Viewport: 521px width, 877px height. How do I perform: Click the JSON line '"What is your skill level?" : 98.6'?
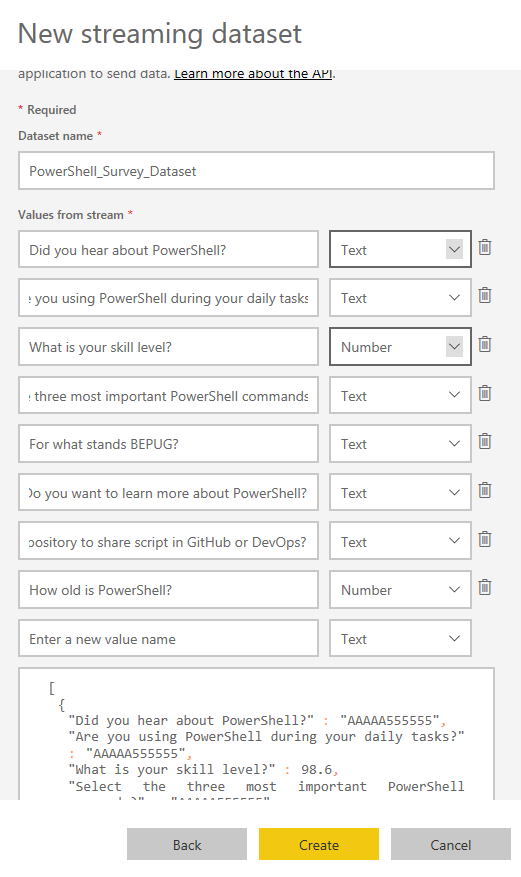point(202,770)
